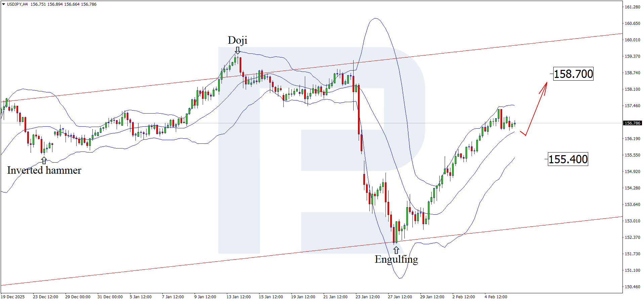
Task: Click the 153.010 price scale label
Action: pos(632,221)
